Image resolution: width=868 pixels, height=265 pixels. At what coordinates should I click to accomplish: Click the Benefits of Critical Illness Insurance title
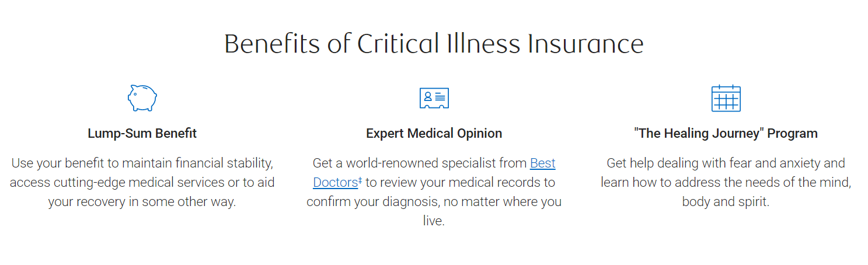click(434, 44)
